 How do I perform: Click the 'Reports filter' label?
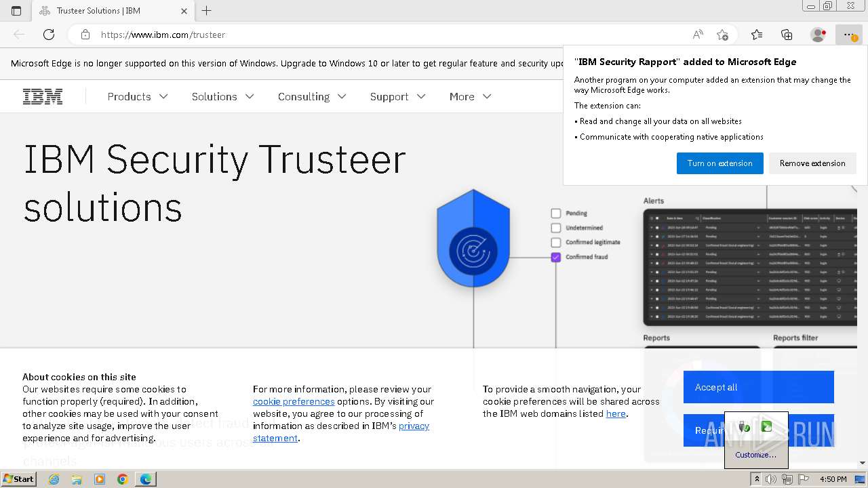pyautogui.click(x=795, y=338)
